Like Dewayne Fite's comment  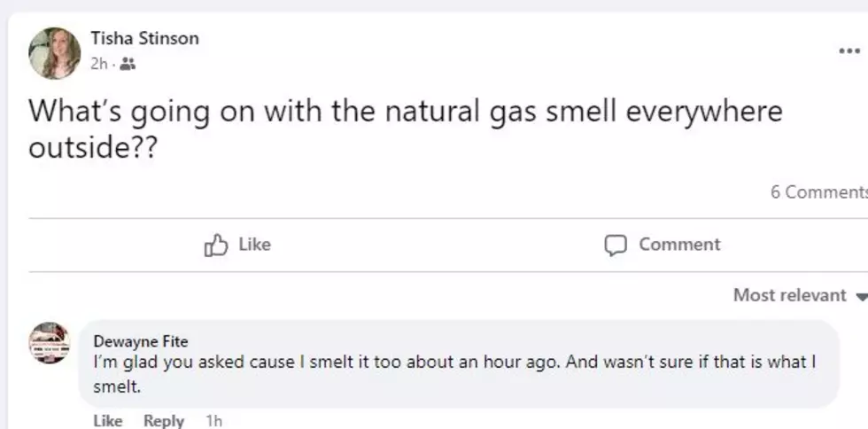tap(107, 421)
